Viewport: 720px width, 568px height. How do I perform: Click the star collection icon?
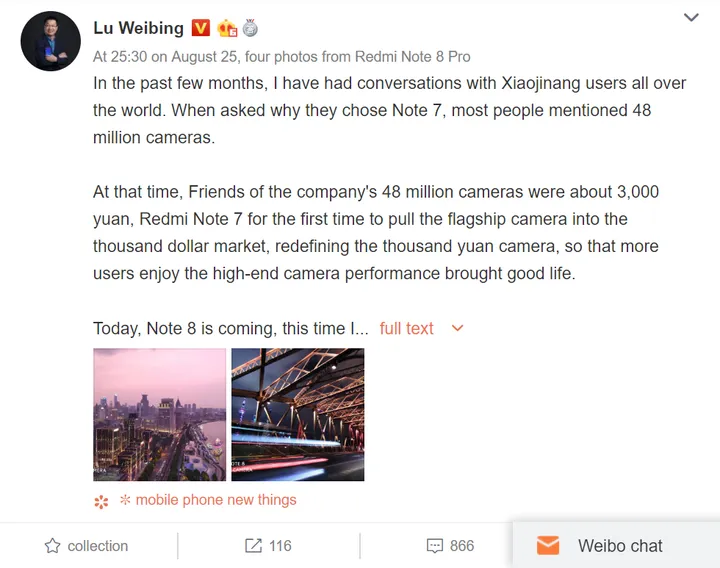(x=53, y=546)
